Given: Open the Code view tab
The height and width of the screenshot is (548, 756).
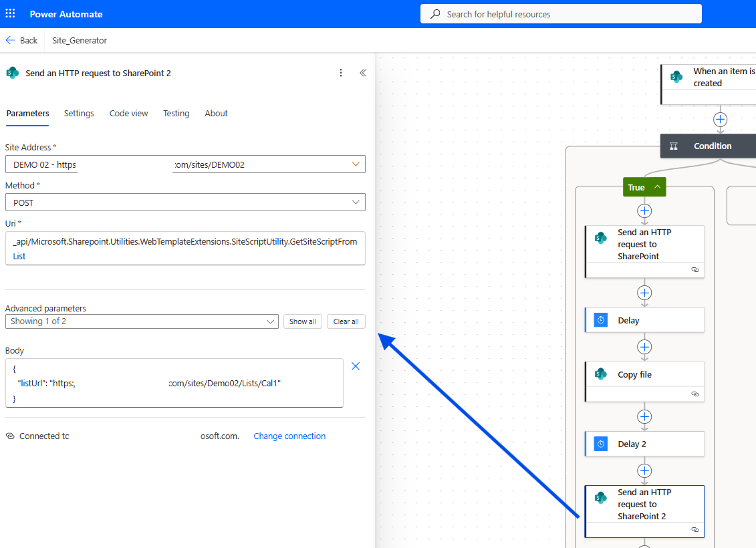Looking at the screenshot, I should tap(128, 114).
